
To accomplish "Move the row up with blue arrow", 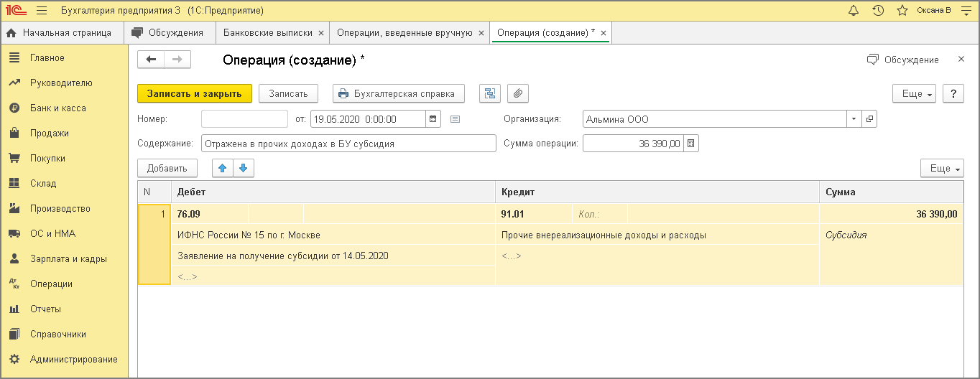I will click(223, 168).
